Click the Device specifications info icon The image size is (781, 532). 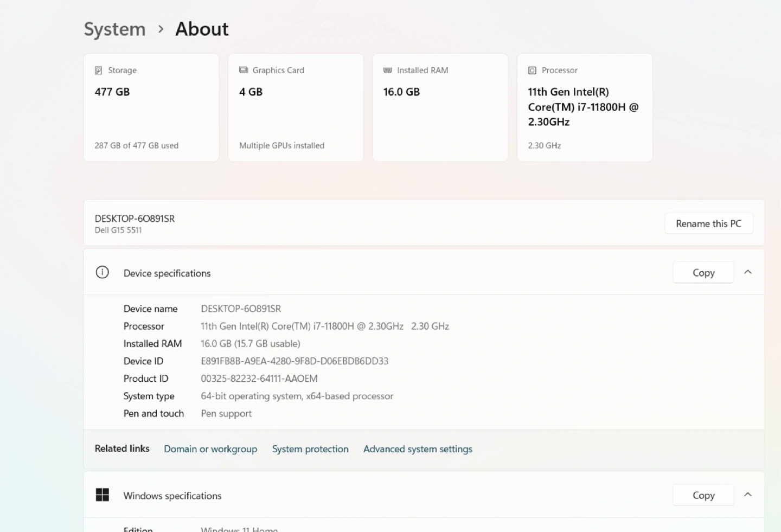103,272
